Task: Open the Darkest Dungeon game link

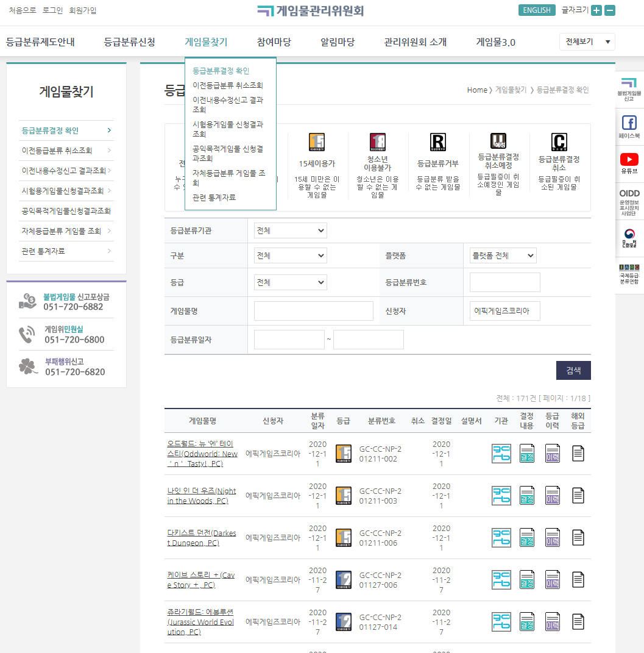Action: tap(201, 538)
